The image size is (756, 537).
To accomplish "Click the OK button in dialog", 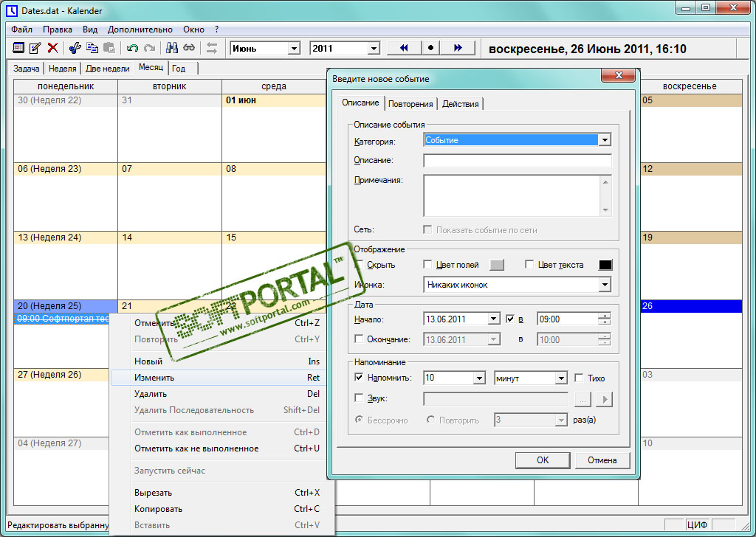I will coord(543,460).
